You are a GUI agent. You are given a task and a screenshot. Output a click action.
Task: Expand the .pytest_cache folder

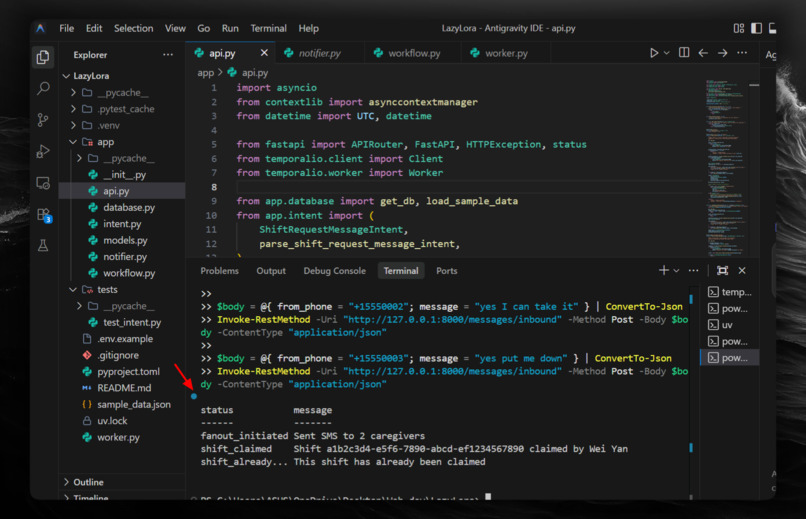click(122, 109)
